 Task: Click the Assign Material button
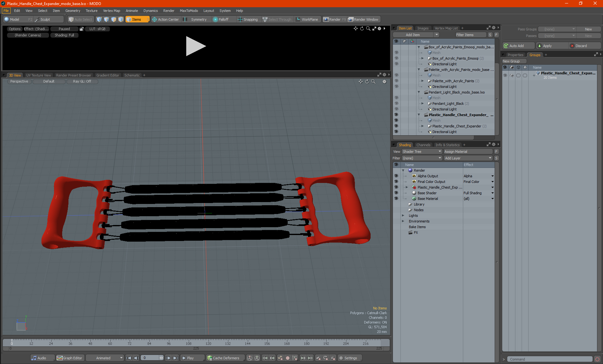tap(467, 152)
